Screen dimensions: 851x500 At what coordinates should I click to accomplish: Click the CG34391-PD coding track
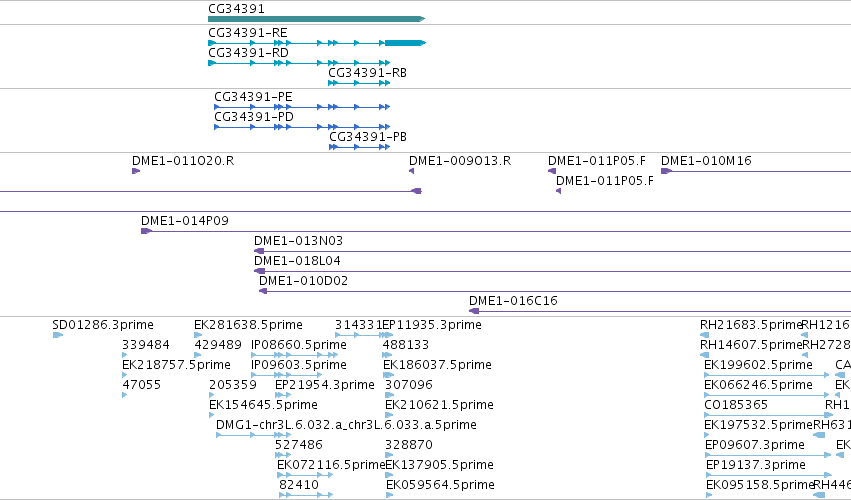[x=302, y=127]
